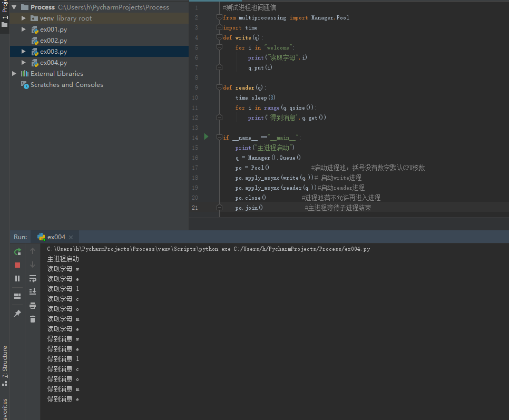
Task: Click the python icon on ex004 run tab
Action: pos(41,237)
